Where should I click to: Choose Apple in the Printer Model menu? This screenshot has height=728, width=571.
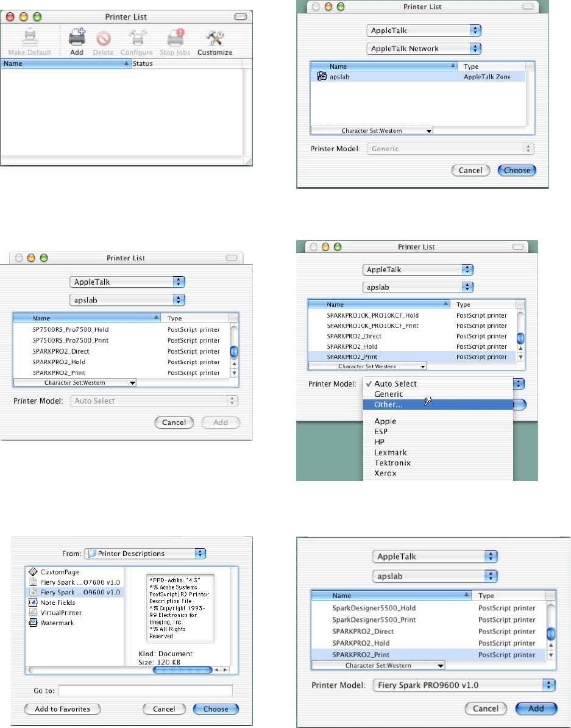click(438, 421)
